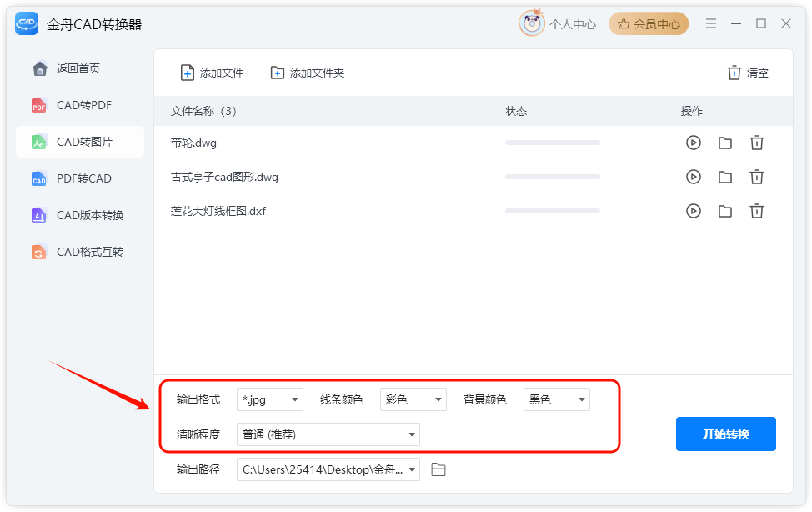The image size is (812, 512).
Task: Open output folder for 莲花大灯线框图.dxf
Action: tap(725, 211)
